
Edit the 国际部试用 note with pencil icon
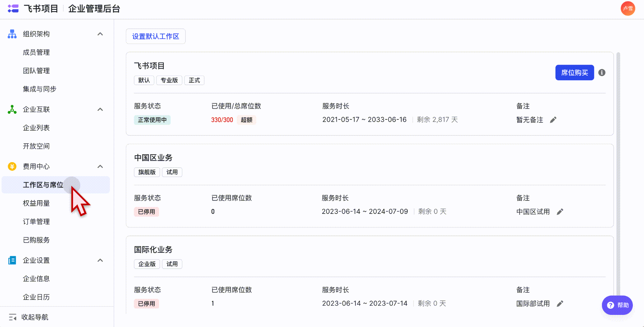point(560,303)
